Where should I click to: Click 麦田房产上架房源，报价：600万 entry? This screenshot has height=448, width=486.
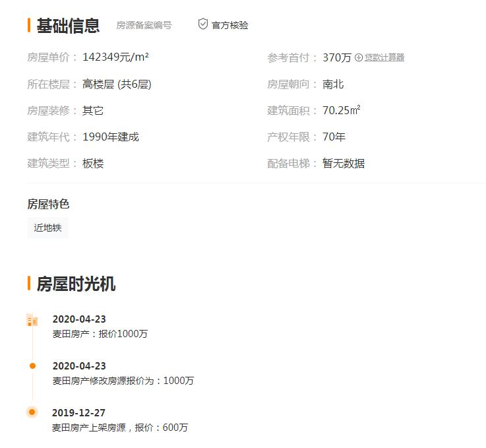(120, 428)
